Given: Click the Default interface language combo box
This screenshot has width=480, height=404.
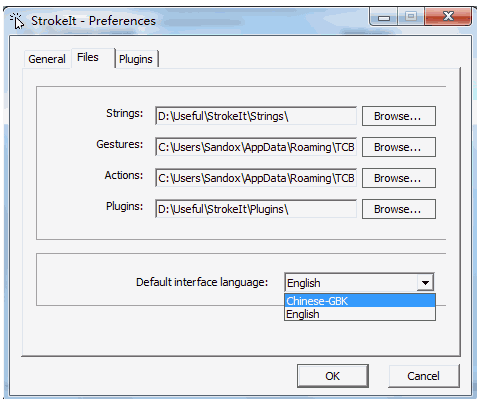Looking at the screenshot, I should [x=359, y=283].
